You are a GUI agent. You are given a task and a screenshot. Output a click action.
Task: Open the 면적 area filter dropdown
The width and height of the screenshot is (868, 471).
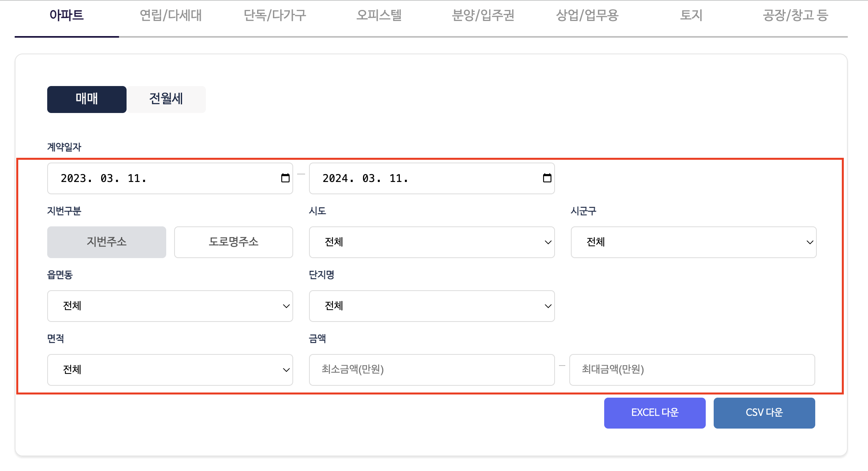click(x=170, y=370)
